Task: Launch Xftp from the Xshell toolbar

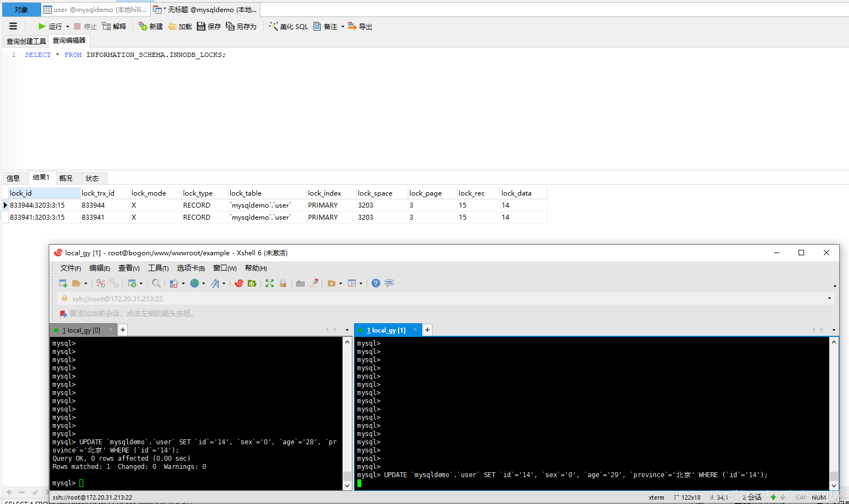Action: [252, 283]
